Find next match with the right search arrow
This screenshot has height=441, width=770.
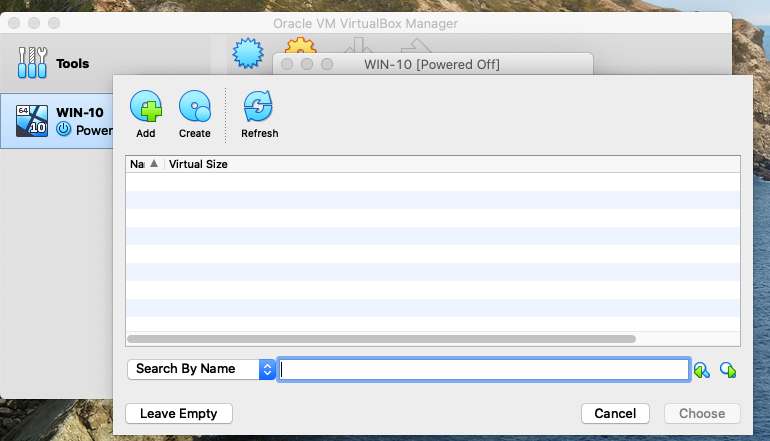(728, 370)
